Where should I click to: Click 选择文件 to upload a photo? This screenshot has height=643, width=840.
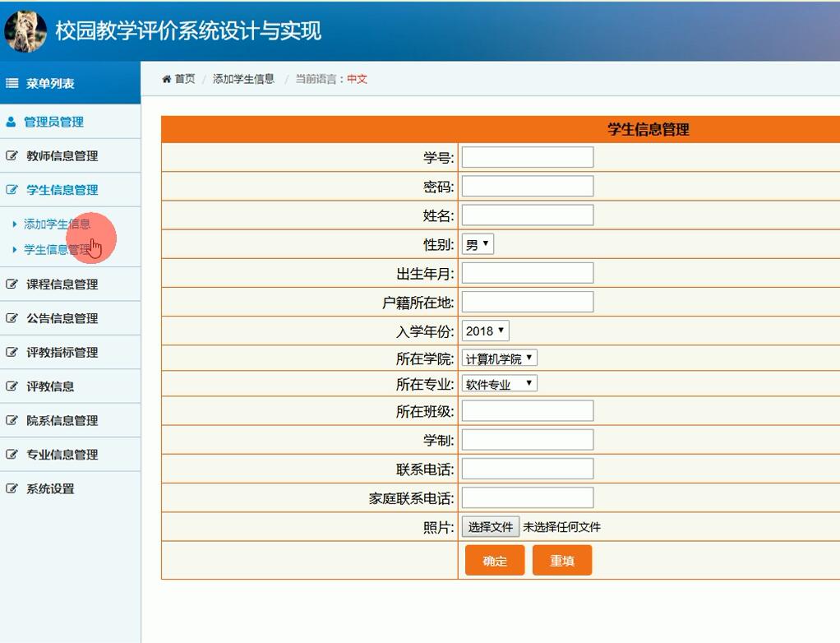pyautogui.click(x=491, y=527)
